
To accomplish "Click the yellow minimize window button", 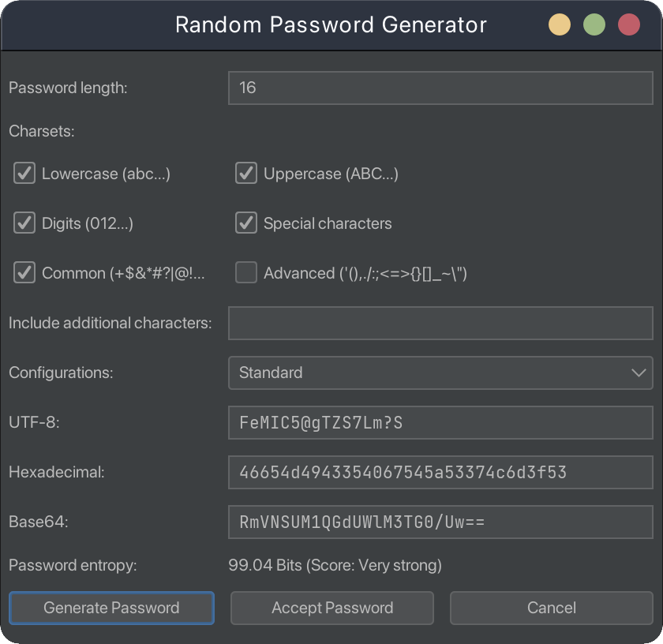I will 560,24.
